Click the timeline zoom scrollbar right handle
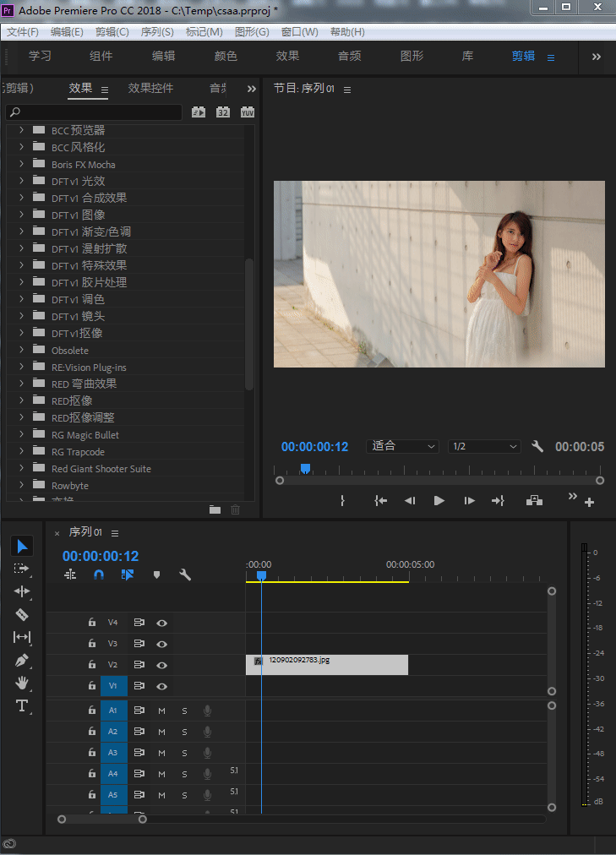Image resolution: width=616 pixels, height=855 pixels. point(142,819)
